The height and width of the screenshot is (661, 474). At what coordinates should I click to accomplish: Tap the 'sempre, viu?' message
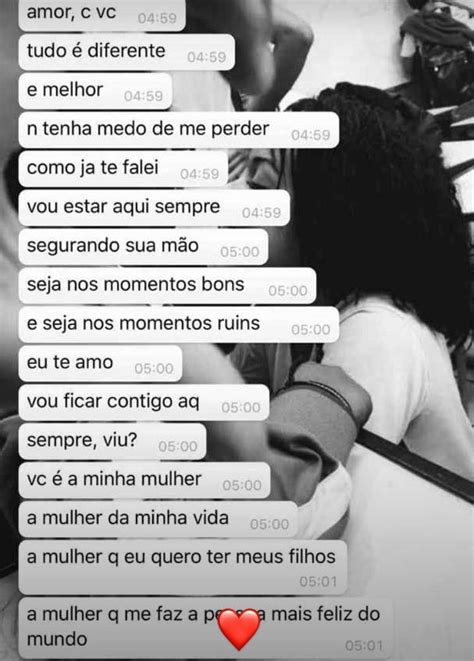point(113,441)
